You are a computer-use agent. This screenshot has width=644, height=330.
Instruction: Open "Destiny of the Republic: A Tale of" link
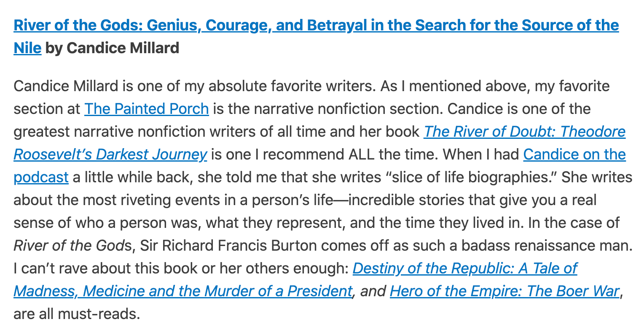[x=464, y=268]
